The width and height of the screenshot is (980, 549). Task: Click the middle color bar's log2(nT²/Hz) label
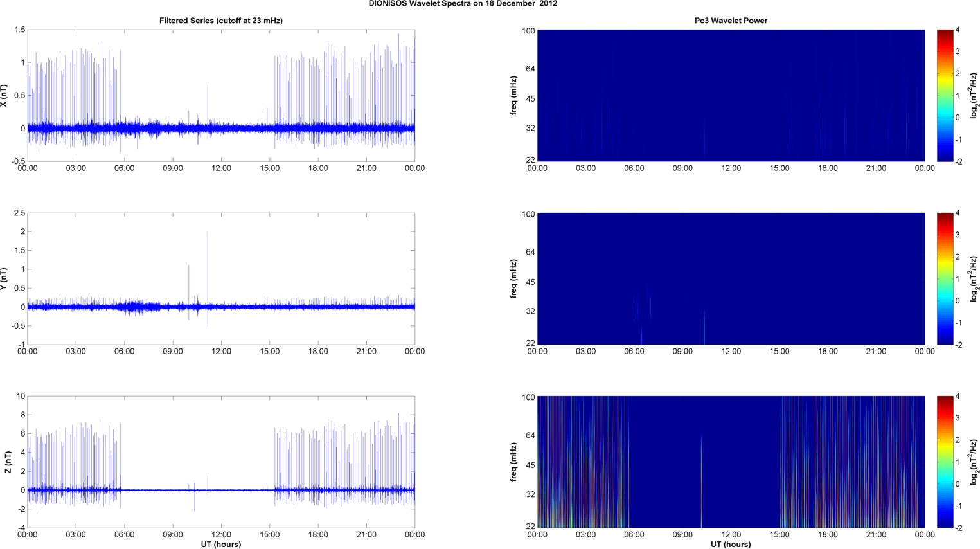974,279
